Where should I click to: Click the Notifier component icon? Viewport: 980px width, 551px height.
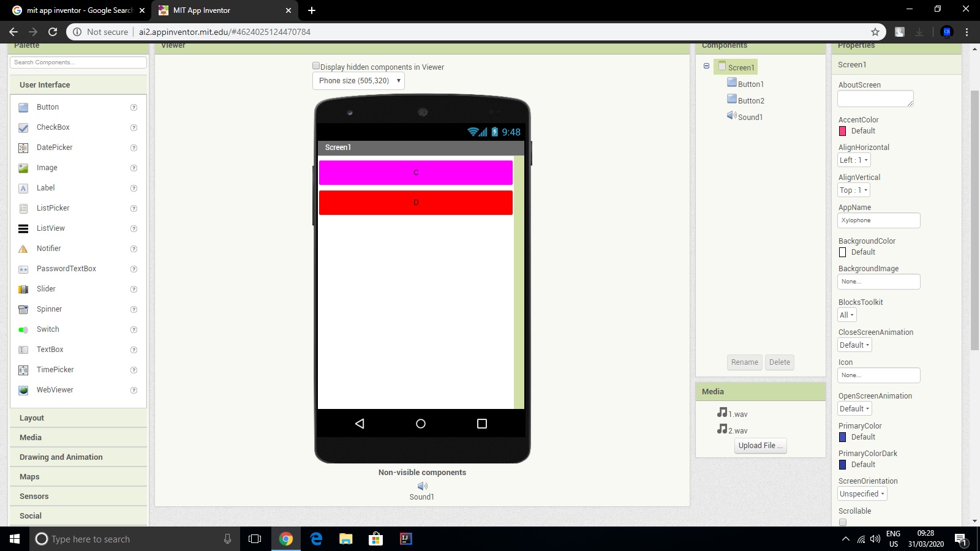(23, 249)
